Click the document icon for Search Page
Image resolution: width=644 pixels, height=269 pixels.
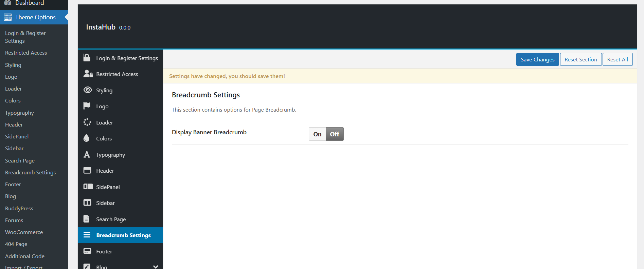87,219
